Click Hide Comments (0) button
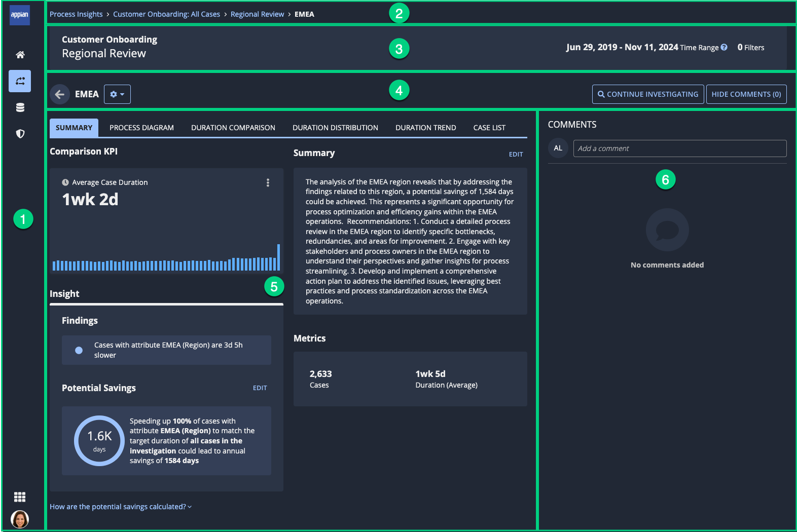Screen dimensions: 797x532 tap(746, 94)
